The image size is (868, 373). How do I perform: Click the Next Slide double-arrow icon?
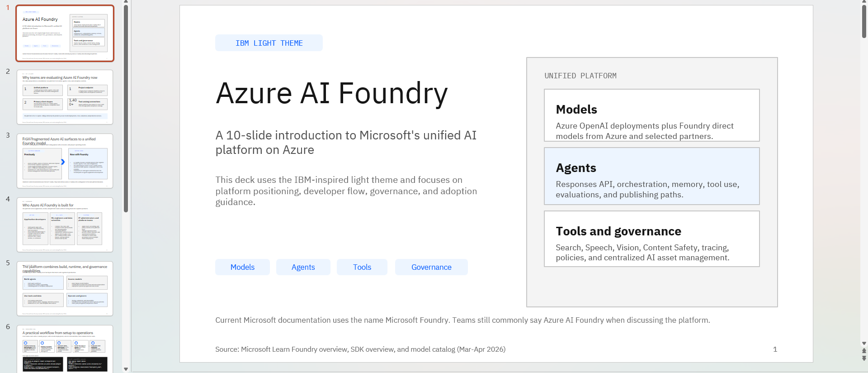(x=864, y=358)
